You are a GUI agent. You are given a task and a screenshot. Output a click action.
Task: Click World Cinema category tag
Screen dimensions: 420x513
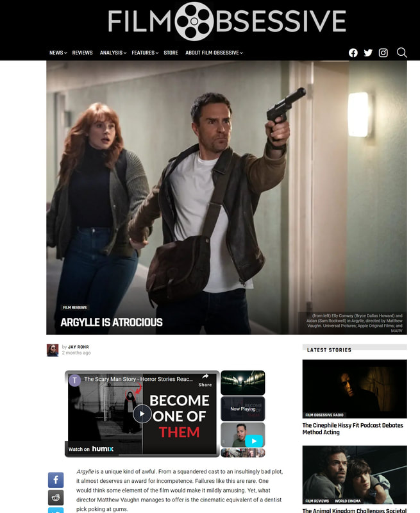(348, 501)
